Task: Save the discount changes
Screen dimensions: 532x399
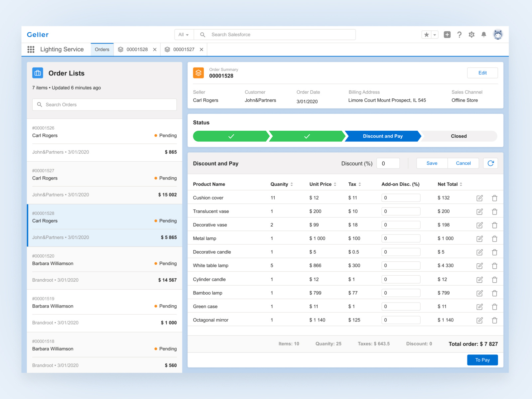Action: coord(432,163)
